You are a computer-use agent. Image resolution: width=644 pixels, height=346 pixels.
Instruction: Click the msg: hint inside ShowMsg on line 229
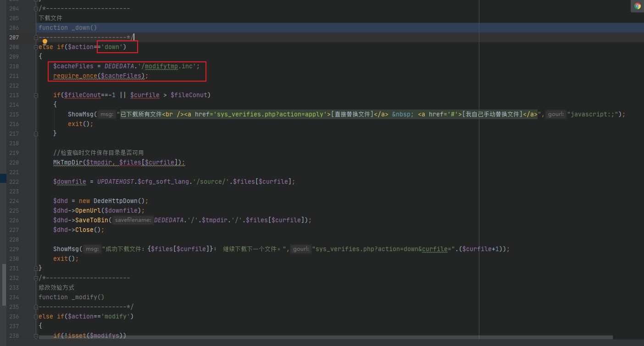pyautogui.click(x=92, y=249)
